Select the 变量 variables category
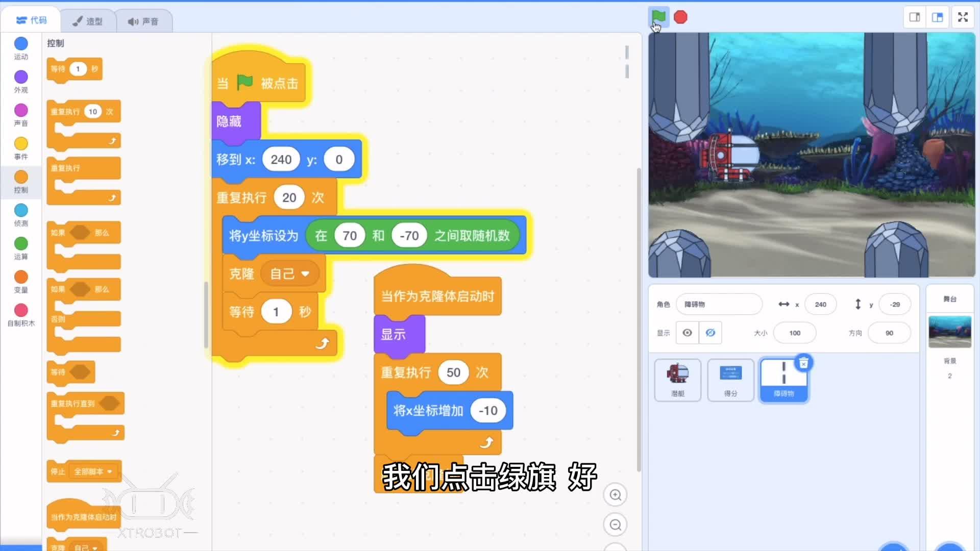 pyautogui.click(x=21, y=282)
